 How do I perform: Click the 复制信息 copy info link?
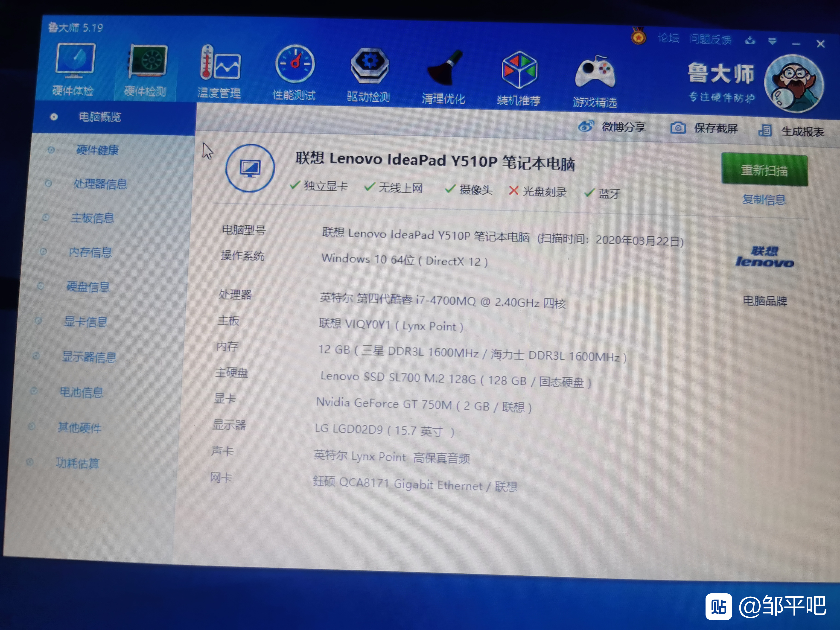pyautogui.click(x=764, y=199)
